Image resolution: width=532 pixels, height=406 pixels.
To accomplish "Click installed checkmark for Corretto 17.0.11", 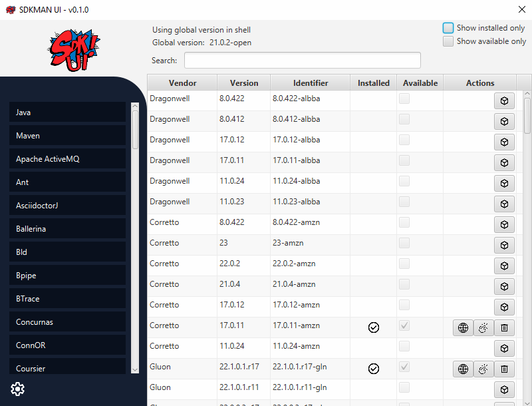I will (374, 327).
